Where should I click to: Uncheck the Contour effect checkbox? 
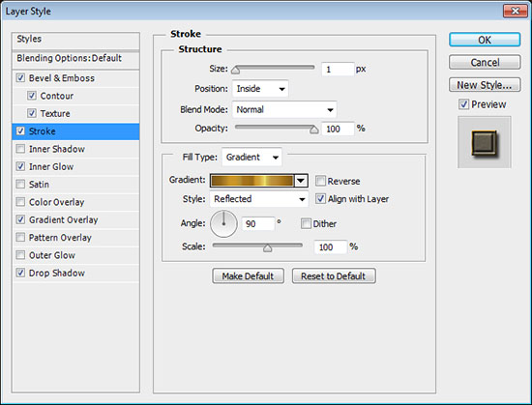point(32,96)
